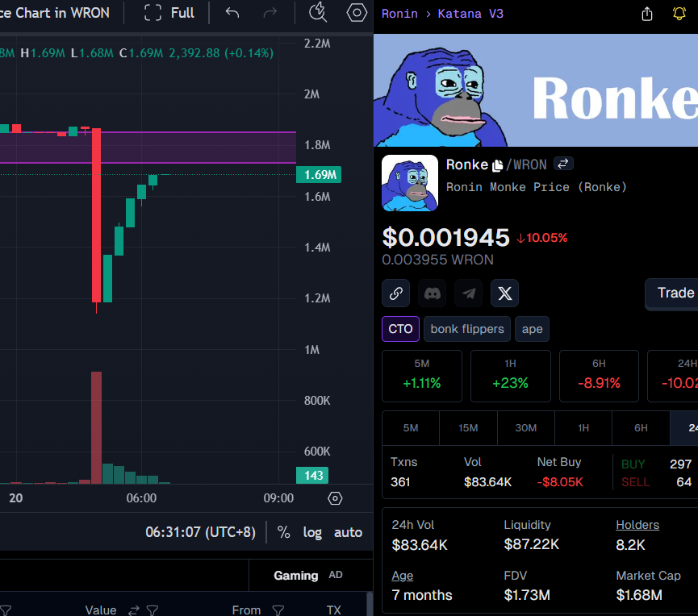Copy the Ronke token address

[x=497, y=165]
